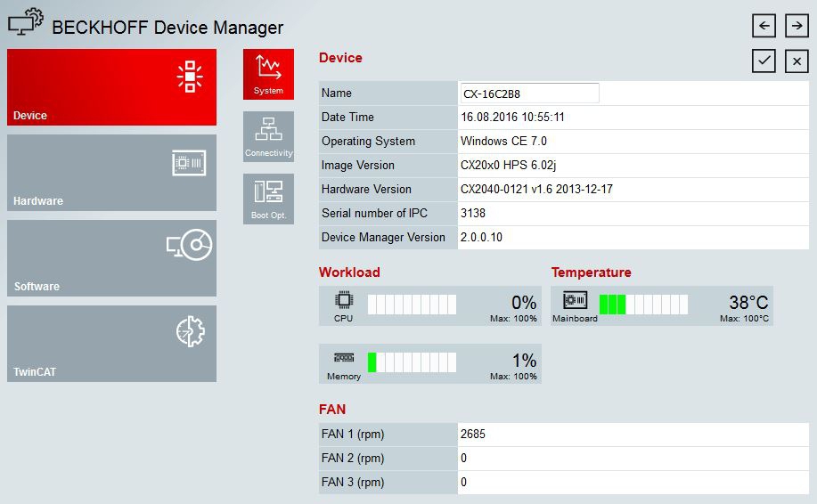The height and width of the screenshot is (504, 817).
Task: Click the back arrow button
Action: click(x=764, y=26)
